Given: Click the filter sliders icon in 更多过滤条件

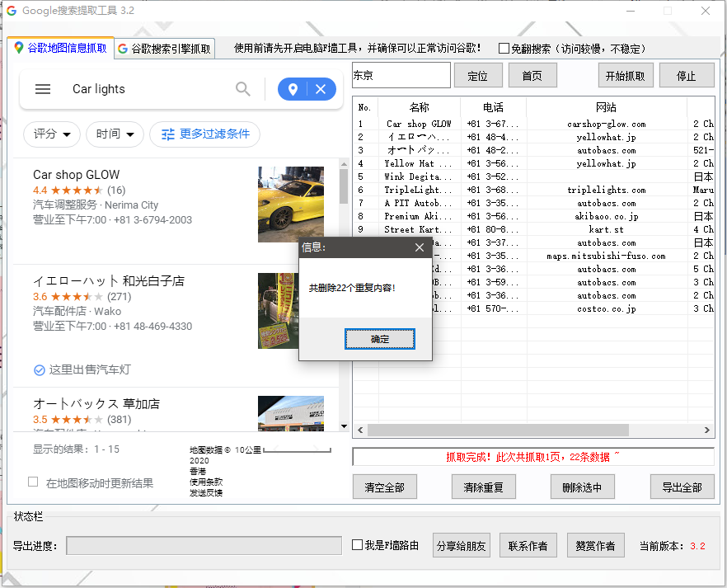Looking at the screenshot, I should pyautogui.click(x=168, y=134).
